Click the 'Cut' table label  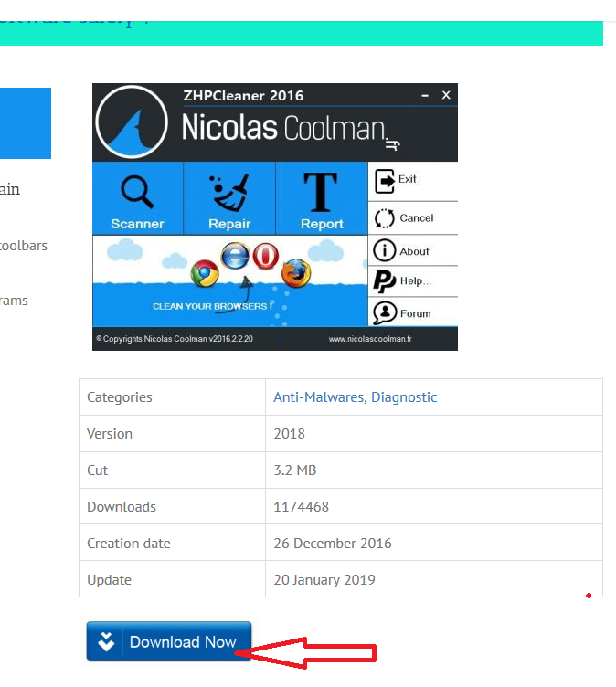97,470
